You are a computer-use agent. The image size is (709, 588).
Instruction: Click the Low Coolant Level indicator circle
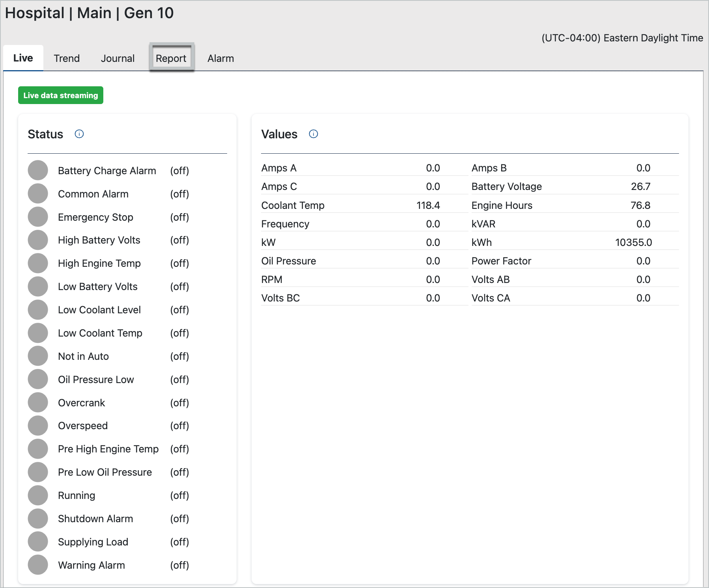38,310
